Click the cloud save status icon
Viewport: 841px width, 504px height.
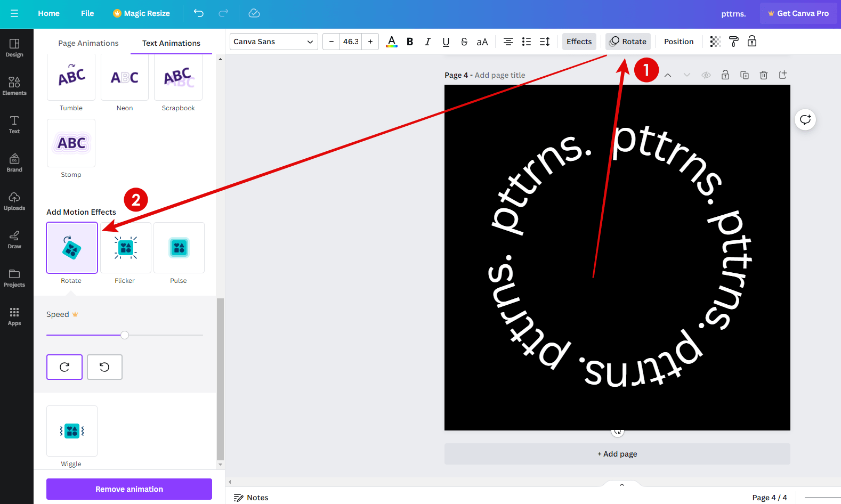click(x=254, y=13)
